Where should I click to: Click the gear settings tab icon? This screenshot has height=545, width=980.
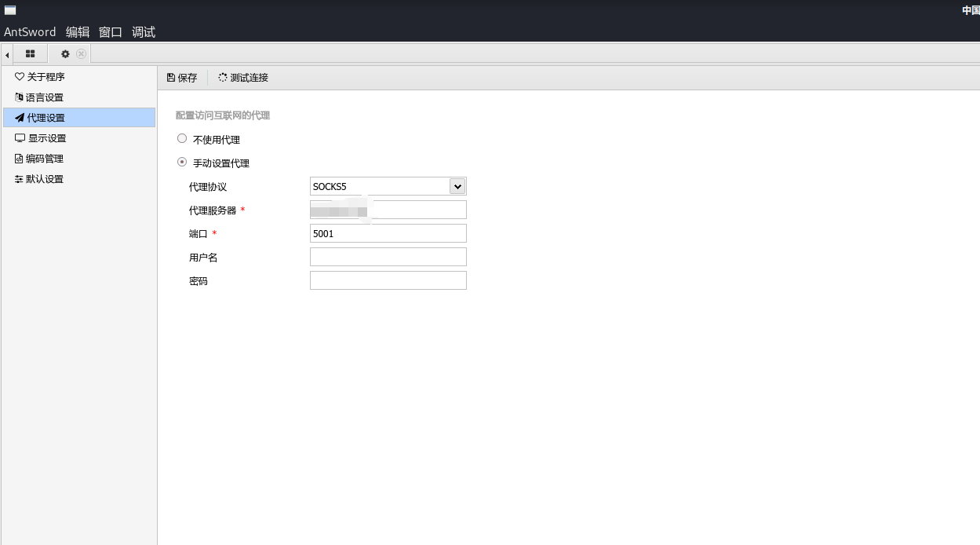click(x=65, y=53)
